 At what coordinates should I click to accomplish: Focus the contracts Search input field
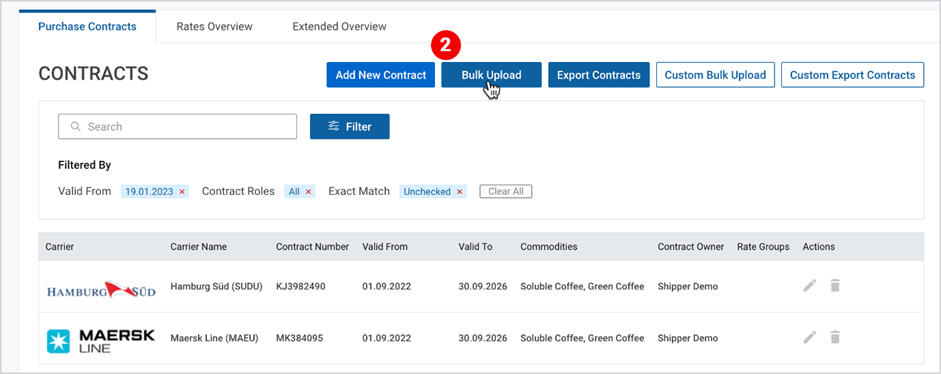coord(178,127)
